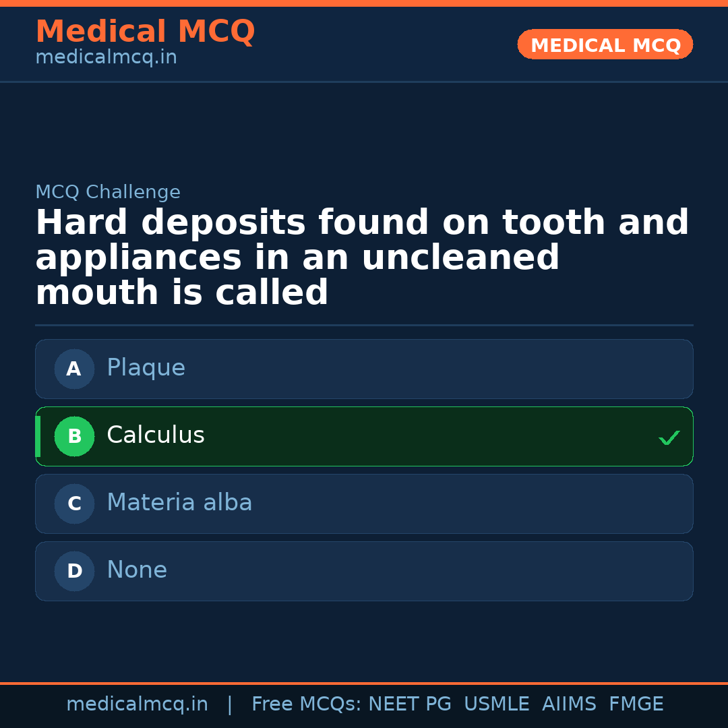The image size is (728, 728).
Task: Click the circular A badge icon
Action: click(74, 369)
